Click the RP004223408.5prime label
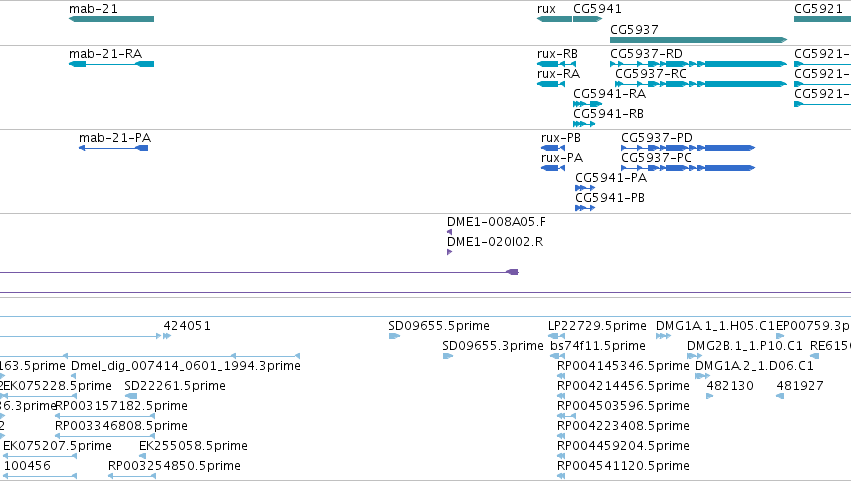This screenshot has height=481, width=851. 623,426
